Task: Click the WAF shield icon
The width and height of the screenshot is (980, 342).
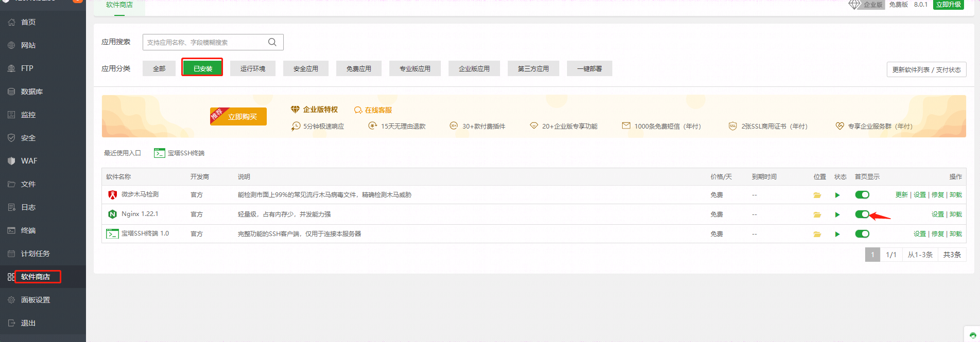Action: (x=11, y=161)
